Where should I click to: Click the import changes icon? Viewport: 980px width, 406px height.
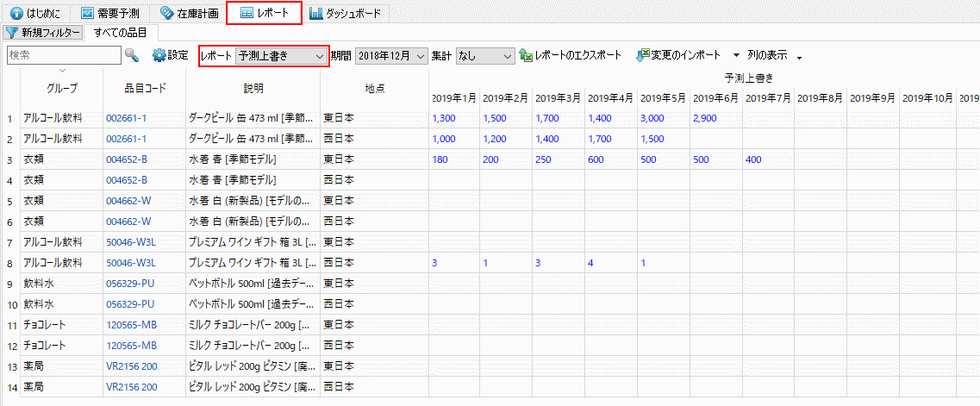[642, 55]
